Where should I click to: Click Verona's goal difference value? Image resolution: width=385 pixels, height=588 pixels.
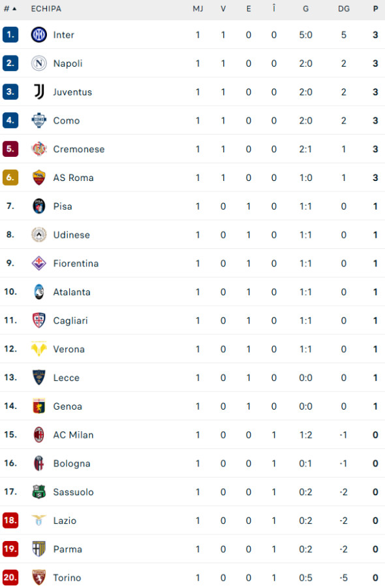[344, 349]
